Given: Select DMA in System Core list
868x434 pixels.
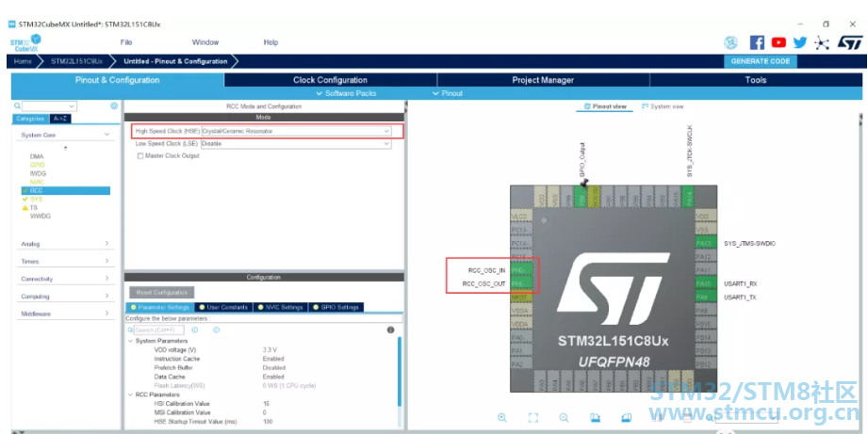Looking at the screenshot, I should 37,156.
